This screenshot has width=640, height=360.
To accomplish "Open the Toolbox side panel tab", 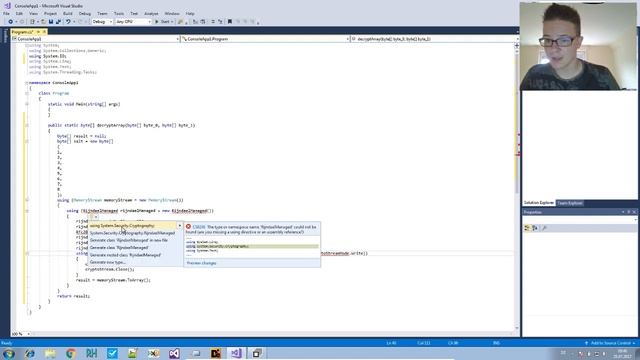I will click(x=5, y=36).
